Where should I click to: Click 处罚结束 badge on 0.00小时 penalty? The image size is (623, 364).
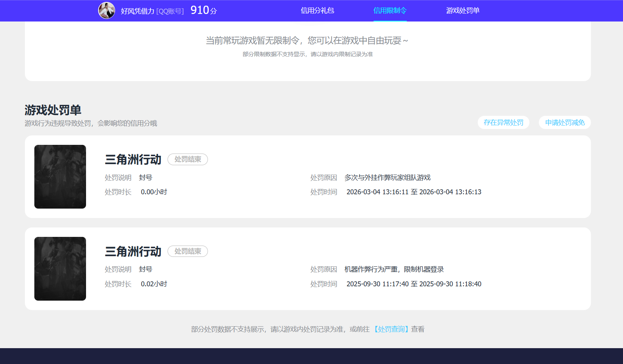188,159
